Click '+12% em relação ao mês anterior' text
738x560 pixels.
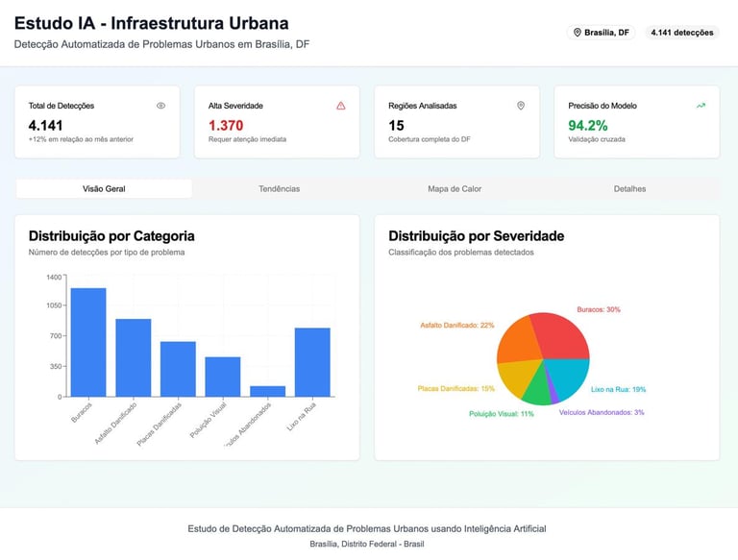click(81, 139)
